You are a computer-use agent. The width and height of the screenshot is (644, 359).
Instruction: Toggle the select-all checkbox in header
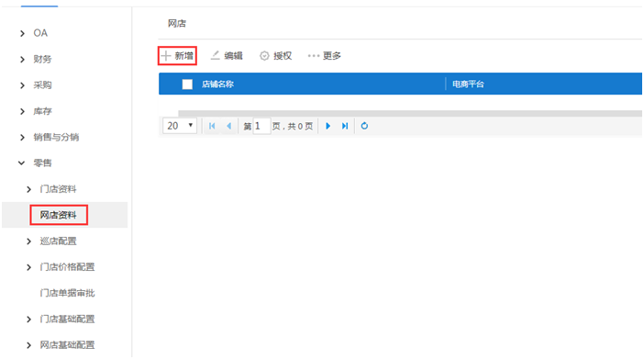(187, 84)
